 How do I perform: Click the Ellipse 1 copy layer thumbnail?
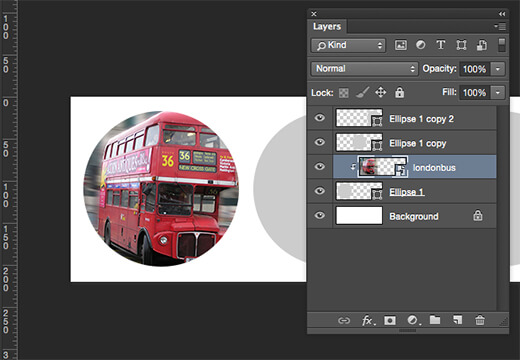(x=359, y=142)
